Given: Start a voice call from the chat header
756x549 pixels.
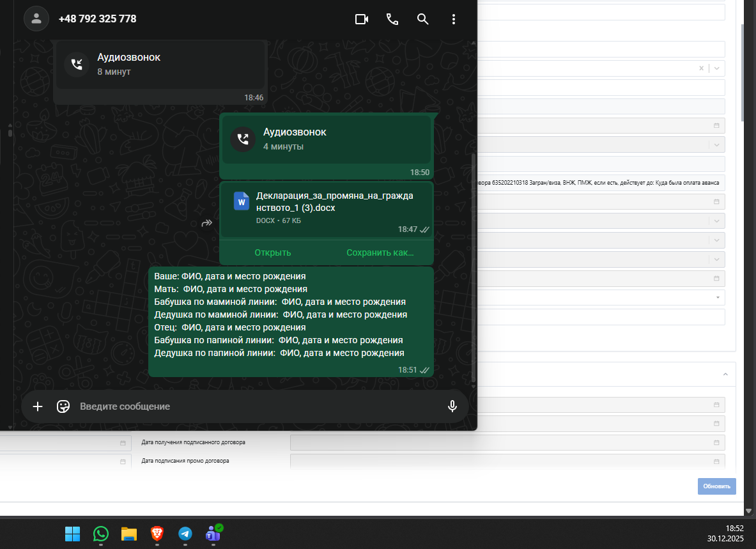Looking at the screenshot, I should tap(392, 19).
